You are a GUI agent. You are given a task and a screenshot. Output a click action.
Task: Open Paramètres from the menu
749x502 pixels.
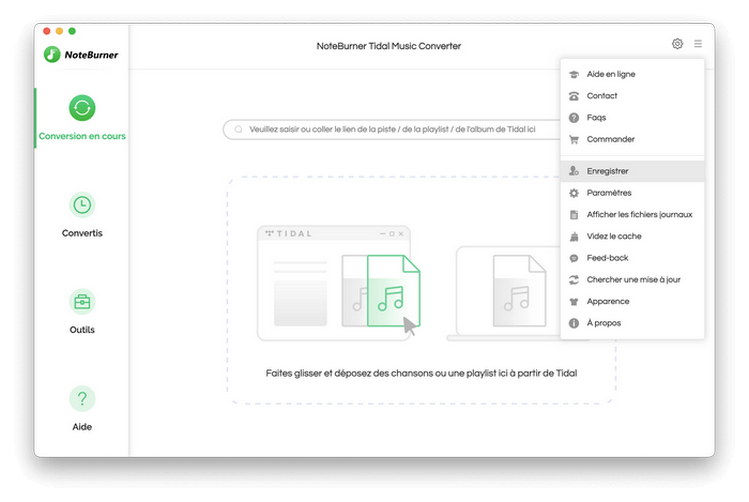click(632, 193)
